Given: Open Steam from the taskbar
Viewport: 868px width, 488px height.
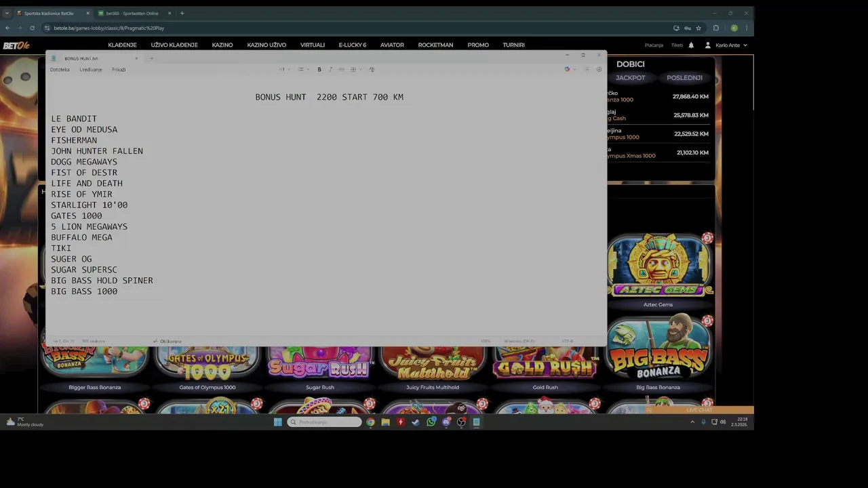Looking at the screenshot, I should (x=416, y=422).
